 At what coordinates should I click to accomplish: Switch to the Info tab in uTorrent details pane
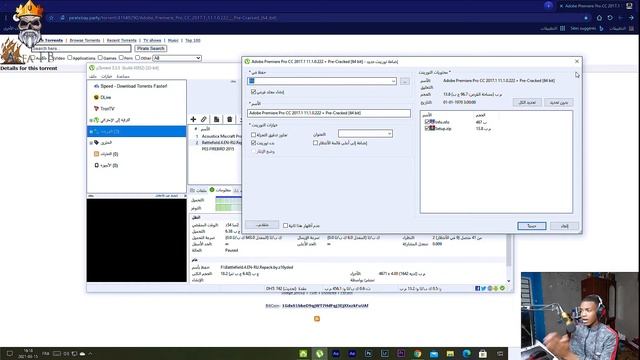pos(220,190)
